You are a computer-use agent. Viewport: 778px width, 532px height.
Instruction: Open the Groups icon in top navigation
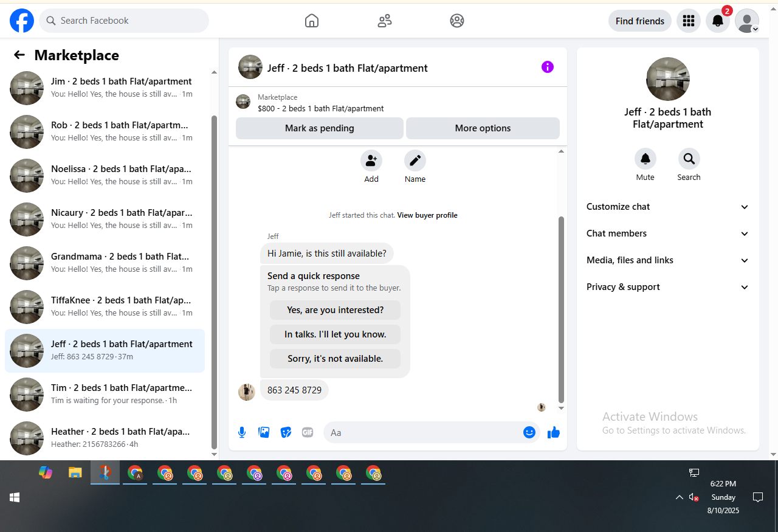(457, 21)
